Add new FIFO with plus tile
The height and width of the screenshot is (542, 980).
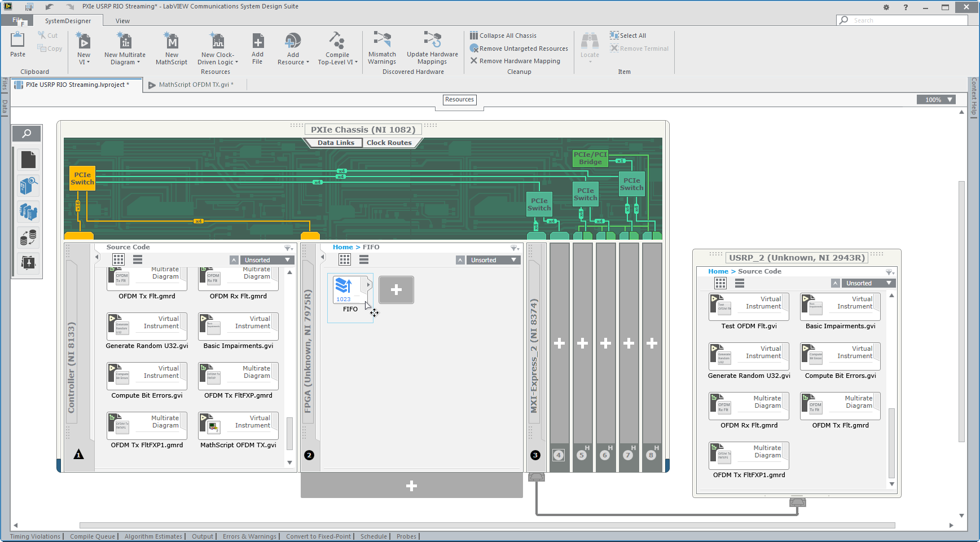(x=396, y=290)
